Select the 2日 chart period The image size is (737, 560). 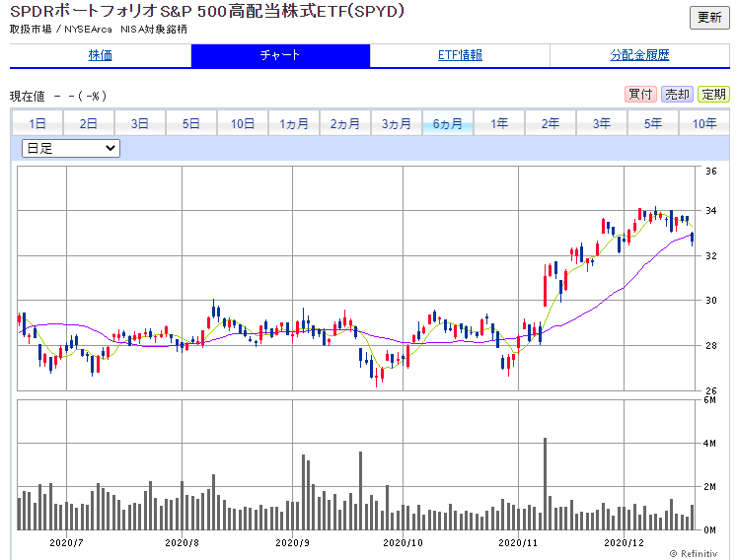tap(89, 123)
